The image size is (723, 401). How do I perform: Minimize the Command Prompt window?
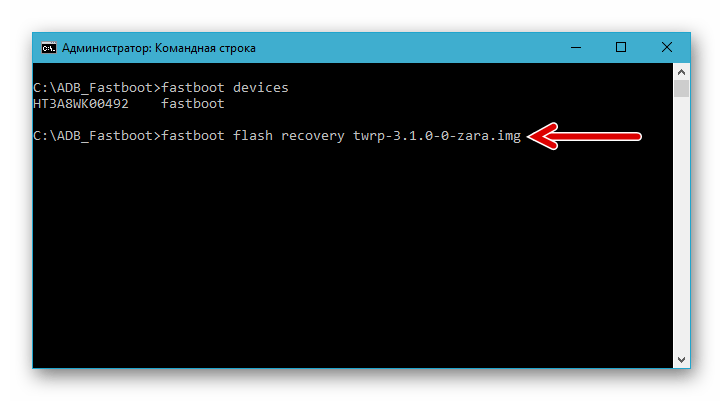click(x=576, y=47)
